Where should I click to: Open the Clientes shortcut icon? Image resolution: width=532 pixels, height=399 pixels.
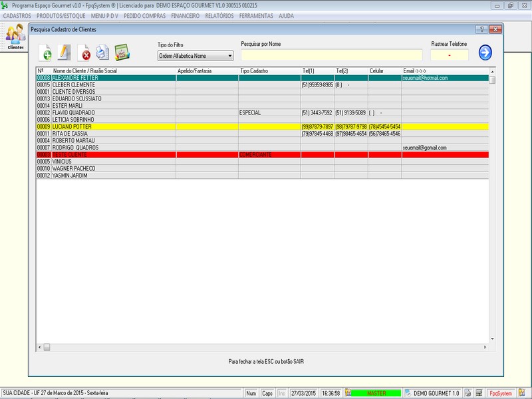[15, 37]
